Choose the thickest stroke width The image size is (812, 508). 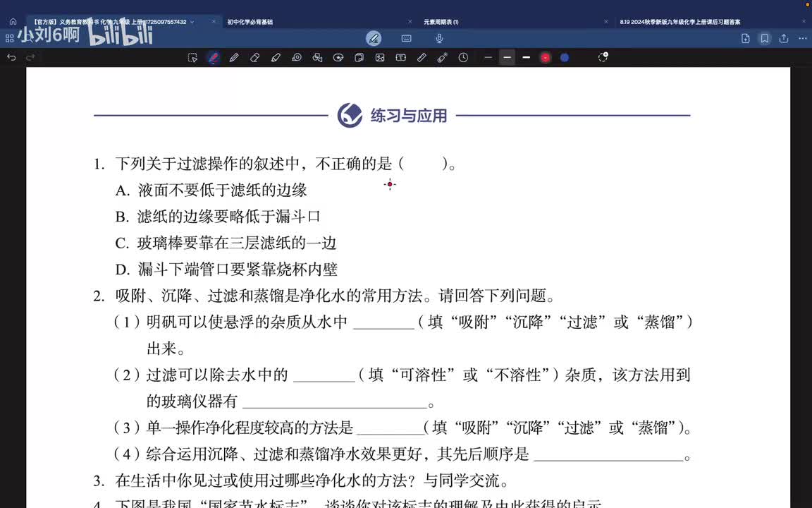(x=526, y=58)
